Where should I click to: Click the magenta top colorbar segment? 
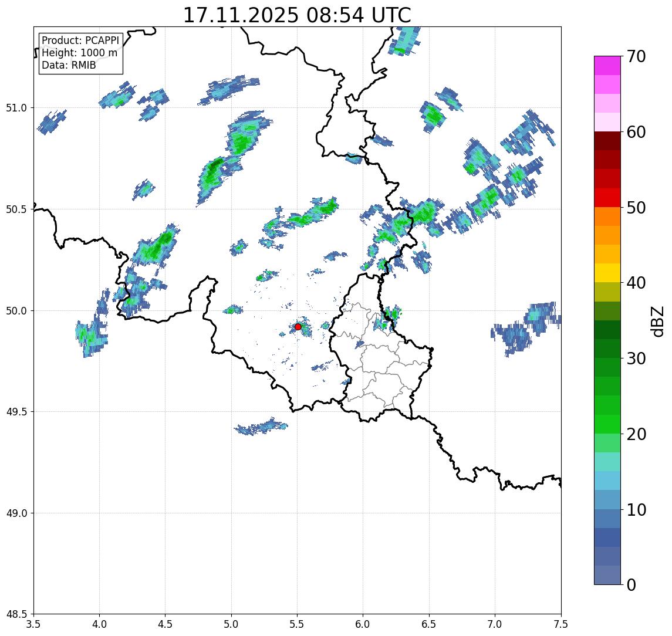coord(607,66)
